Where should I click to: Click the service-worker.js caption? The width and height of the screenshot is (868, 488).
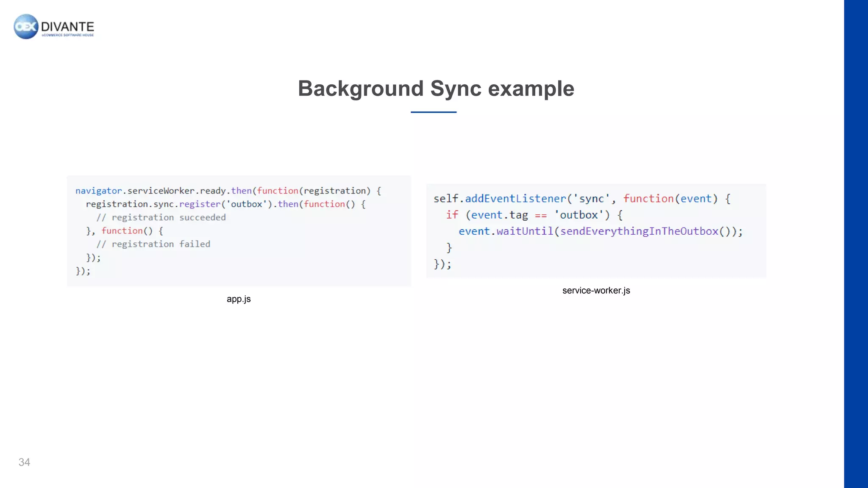[x=596, y=291]
